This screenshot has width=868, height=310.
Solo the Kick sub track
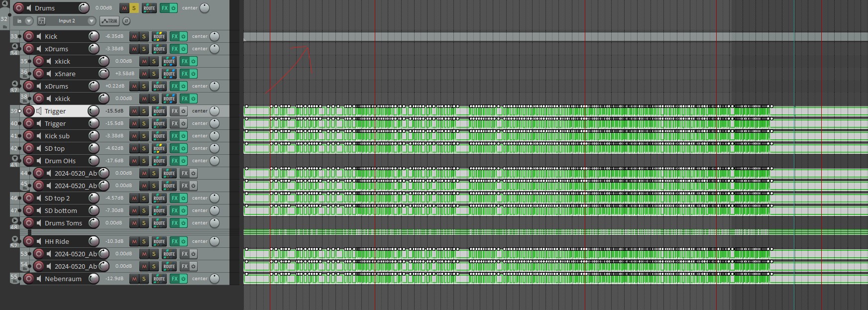(x=144, y=136)
